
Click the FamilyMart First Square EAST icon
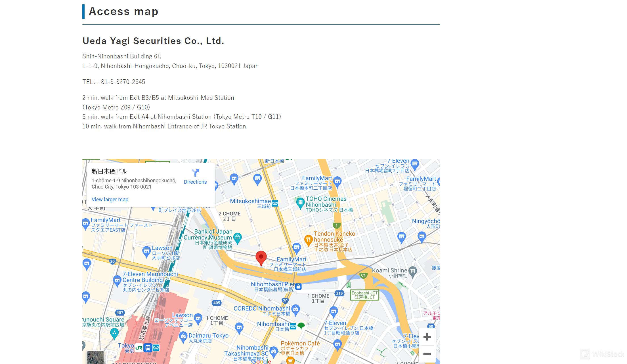(x=85, y=224)
